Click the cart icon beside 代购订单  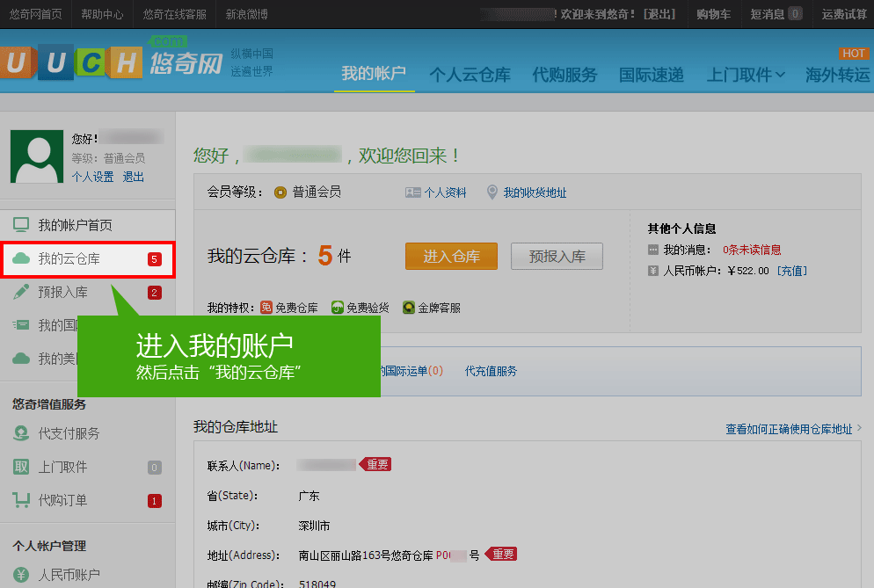[x=21, y=500]
